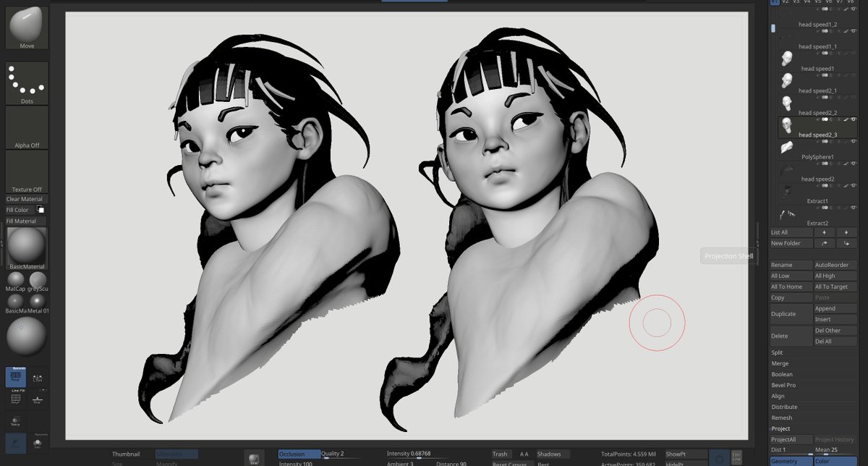Toggle Shadows option
Image resolution: width=868 pixels, height=466 pixels.
coord(554,454)
